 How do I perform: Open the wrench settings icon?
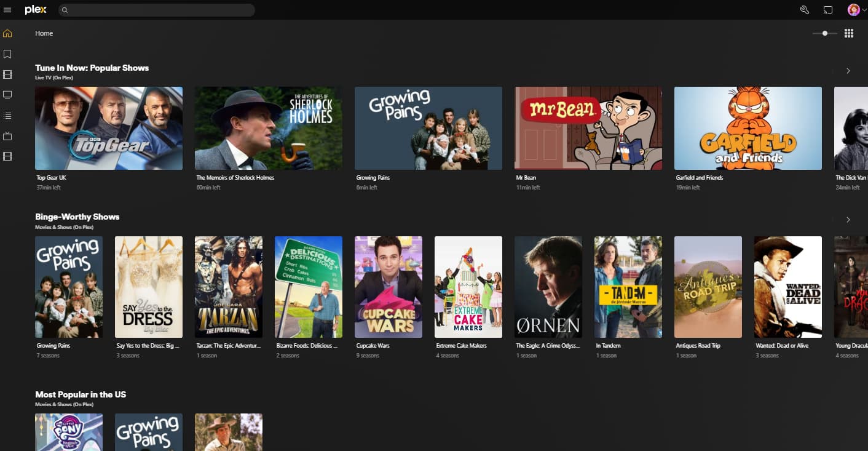click(x=805, y=10)
